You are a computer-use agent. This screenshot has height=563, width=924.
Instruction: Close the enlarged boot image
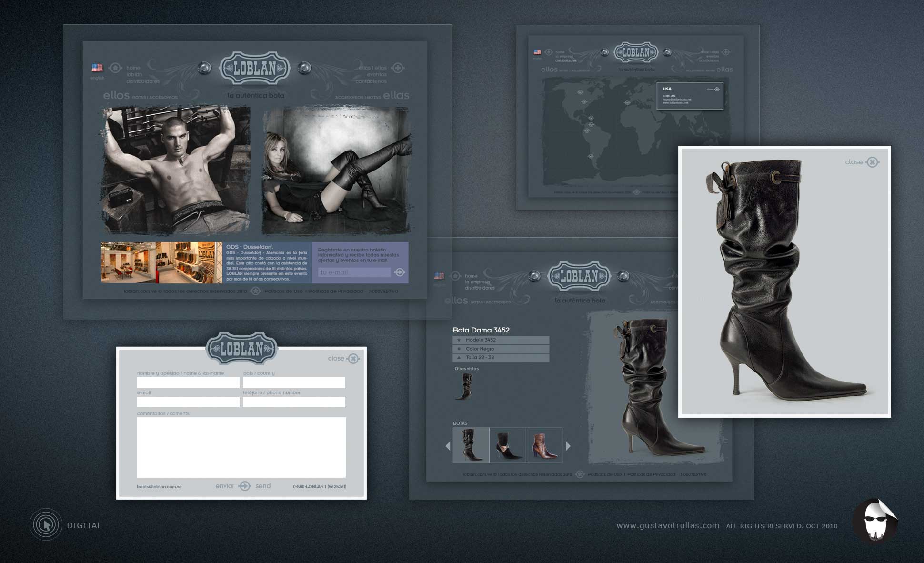[x=872, y=162]
